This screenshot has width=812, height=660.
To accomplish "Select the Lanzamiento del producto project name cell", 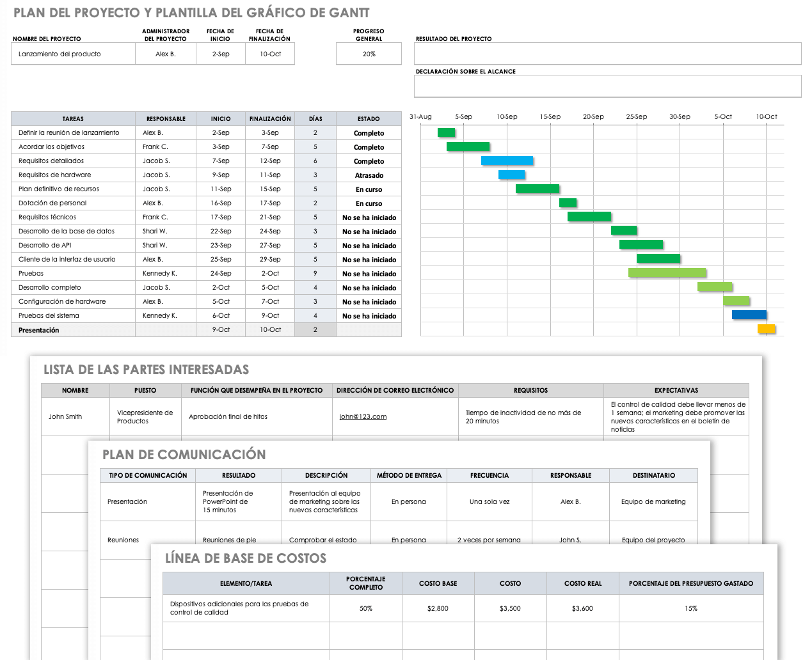I will coord(73,54).
